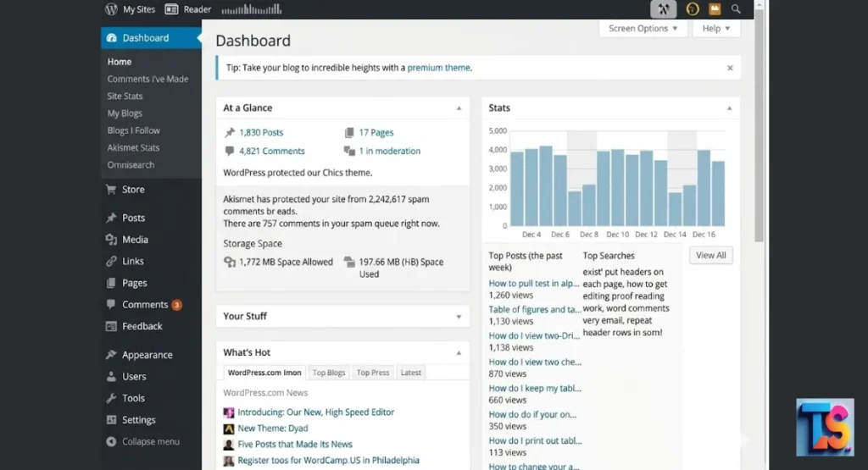Click the Media icon in sidebar
The height and width of the screenshot is (470, 868).
point(111,240)
